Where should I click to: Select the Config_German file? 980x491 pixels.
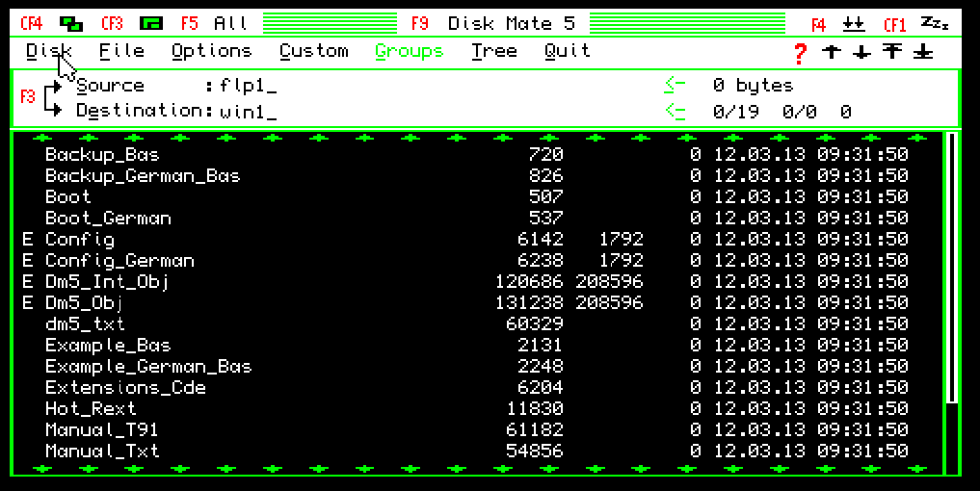coord(477,261)
